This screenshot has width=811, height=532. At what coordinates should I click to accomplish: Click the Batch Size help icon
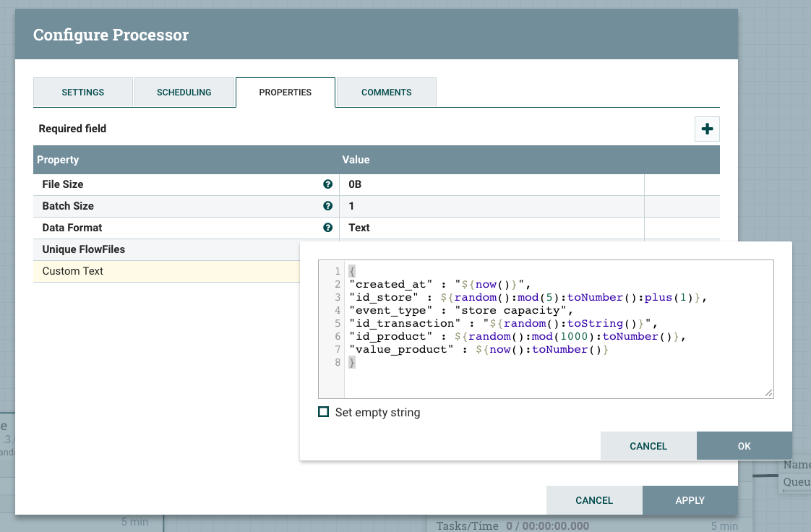[328, 206]
